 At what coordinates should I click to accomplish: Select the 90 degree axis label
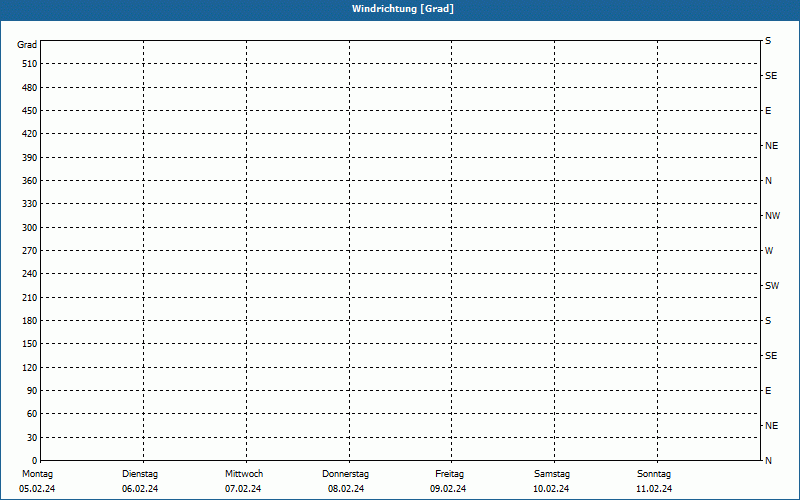31,391
